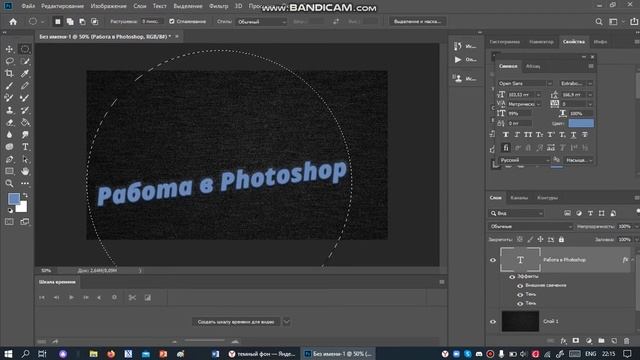Viewport: 640px width, 360px height.
Task: Select the Pencil tool
Action: click(25, 86)
